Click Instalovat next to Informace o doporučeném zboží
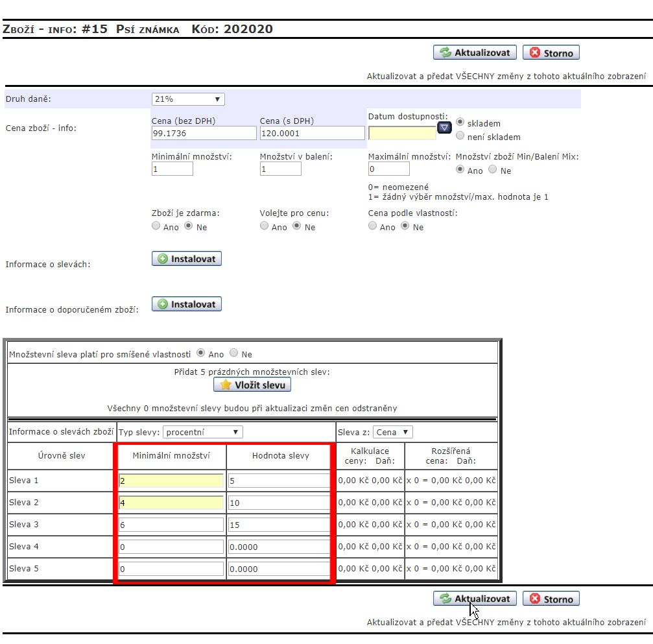This screenshot has width=653, height=644. coord(187,304)
